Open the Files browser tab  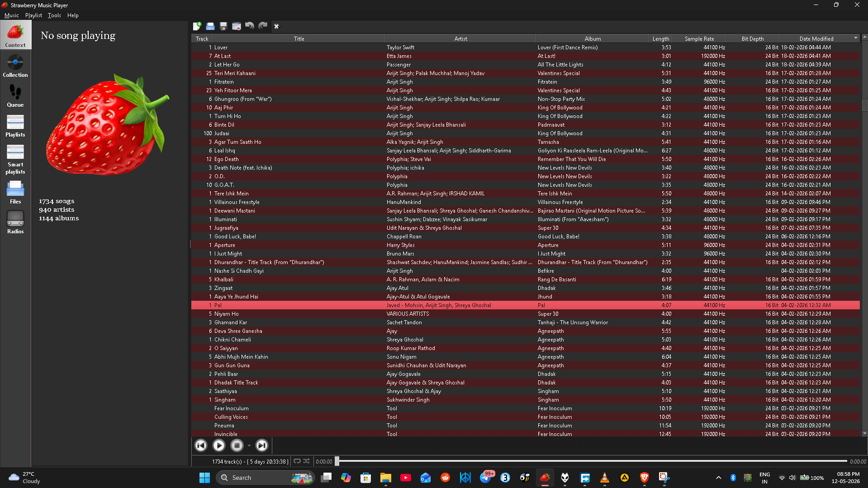coord(15,192)
